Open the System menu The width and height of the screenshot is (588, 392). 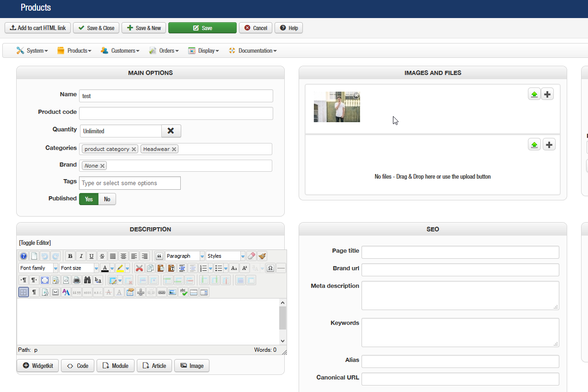coord(32,50)
